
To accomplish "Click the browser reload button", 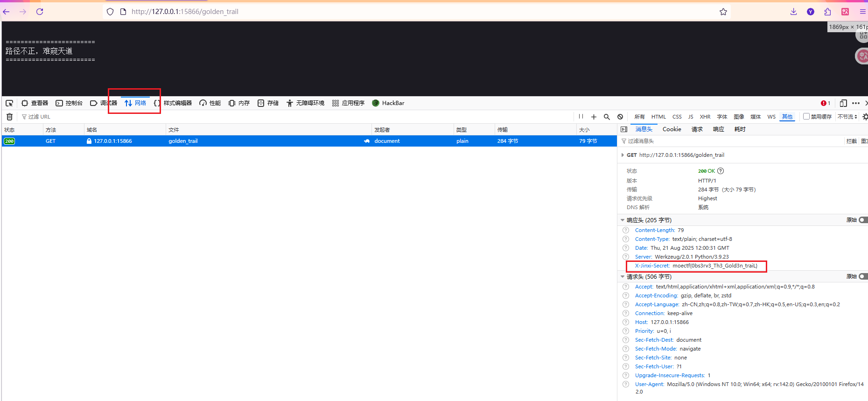I will [40, 12].
